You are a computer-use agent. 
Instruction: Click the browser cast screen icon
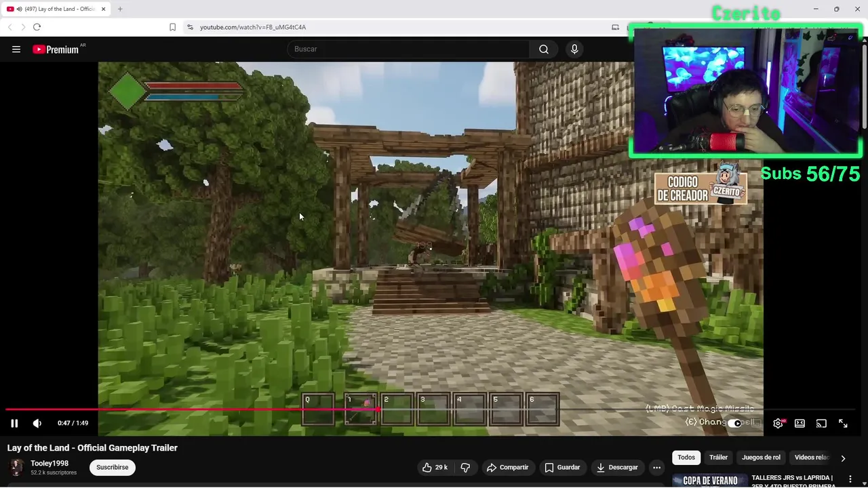point(615,27)
